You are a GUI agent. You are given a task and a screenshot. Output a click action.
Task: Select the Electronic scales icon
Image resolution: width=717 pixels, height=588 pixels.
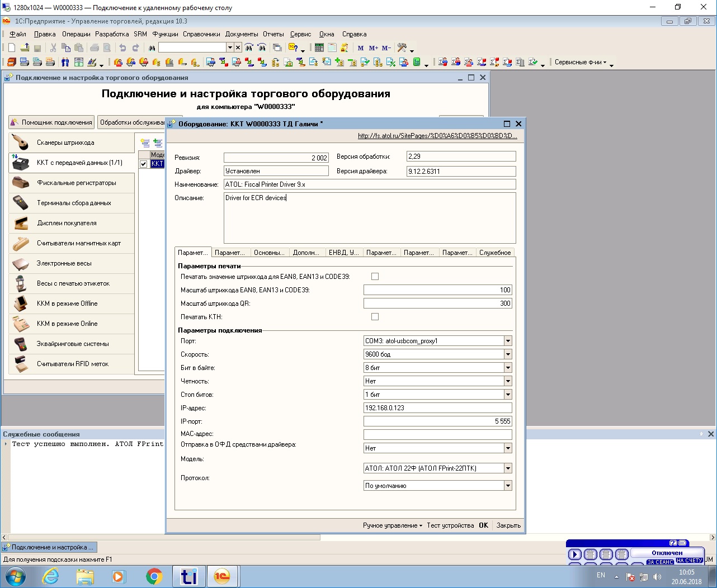21,263
